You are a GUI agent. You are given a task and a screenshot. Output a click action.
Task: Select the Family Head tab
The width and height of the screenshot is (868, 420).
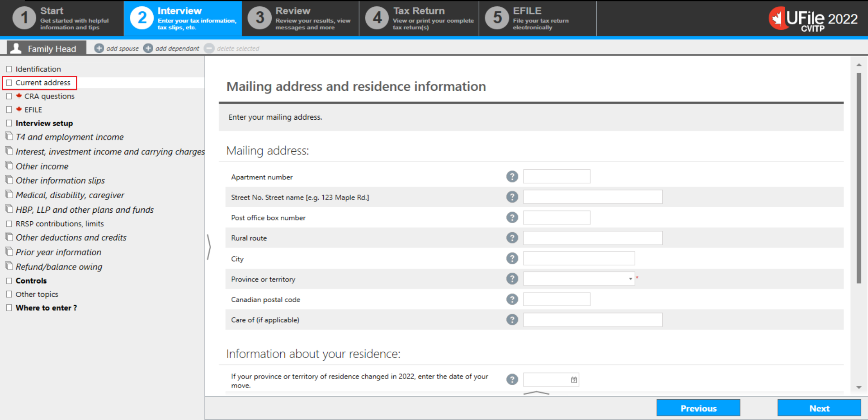coord(46,48)
